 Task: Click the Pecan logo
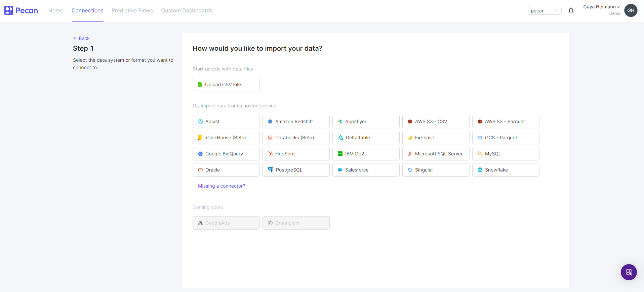21,11
